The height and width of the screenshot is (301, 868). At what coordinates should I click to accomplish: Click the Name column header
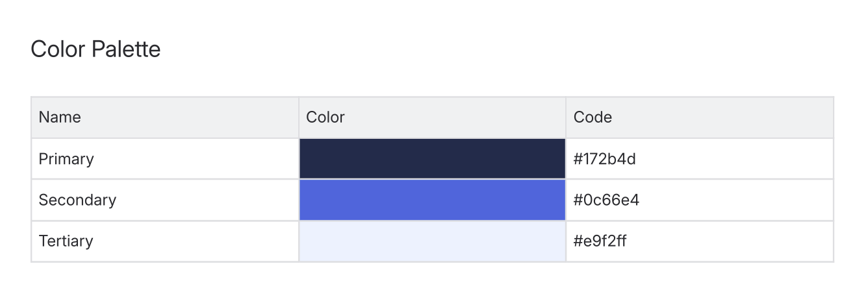[60, 117]
